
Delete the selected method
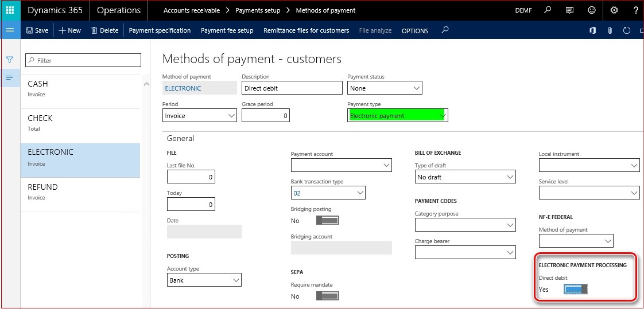104,30
